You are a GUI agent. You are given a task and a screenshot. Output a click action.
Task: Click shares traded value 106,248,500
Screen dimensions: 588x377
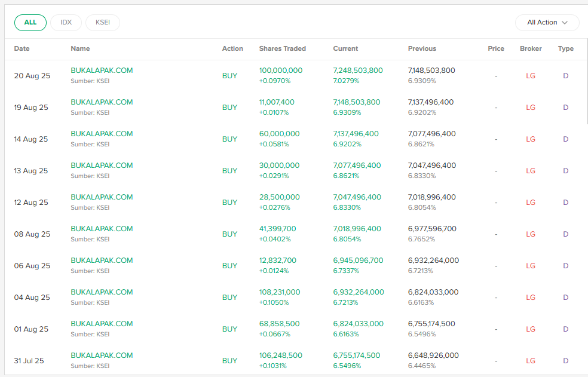coord(280,355)
